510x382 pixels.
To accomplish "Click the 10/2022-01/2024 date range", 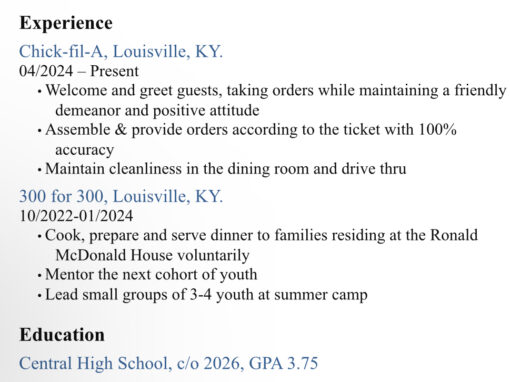I will click(x=76, y=216).
